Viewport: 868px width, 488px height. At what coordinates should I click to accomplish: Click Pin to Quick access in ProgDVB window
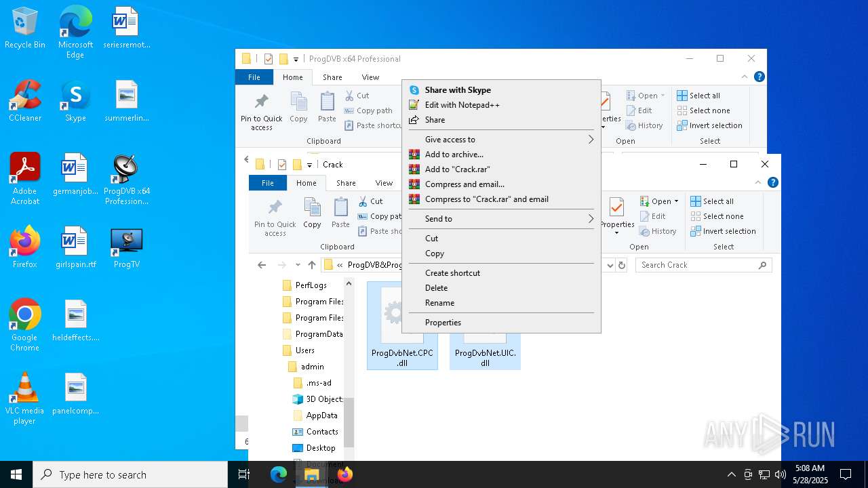(x=261, y=112)
